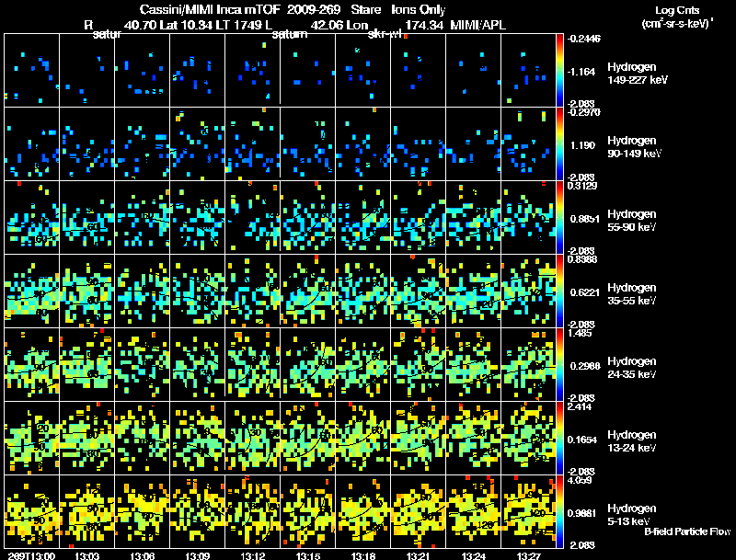The width and height of the screenshot is (736, 560).
Task: Click the Hydrogen 90-149 keV color bar
Action: (559, 144)
